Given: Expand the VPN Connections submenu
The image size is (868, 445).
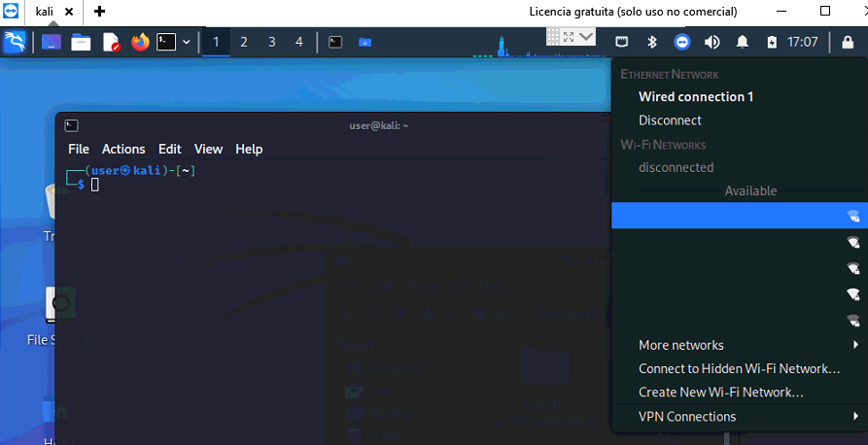Looking at the screenshot, I should coord(740,416).
